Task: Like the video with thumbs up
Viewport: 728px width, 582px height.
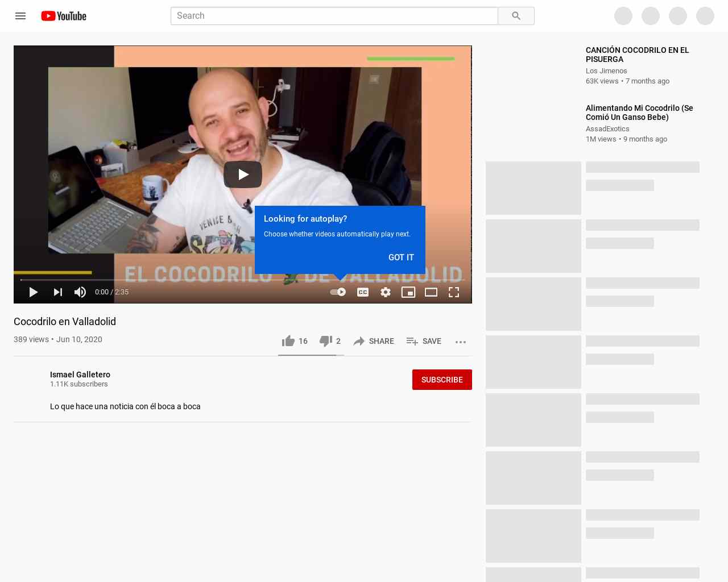Action: [295, 341]
